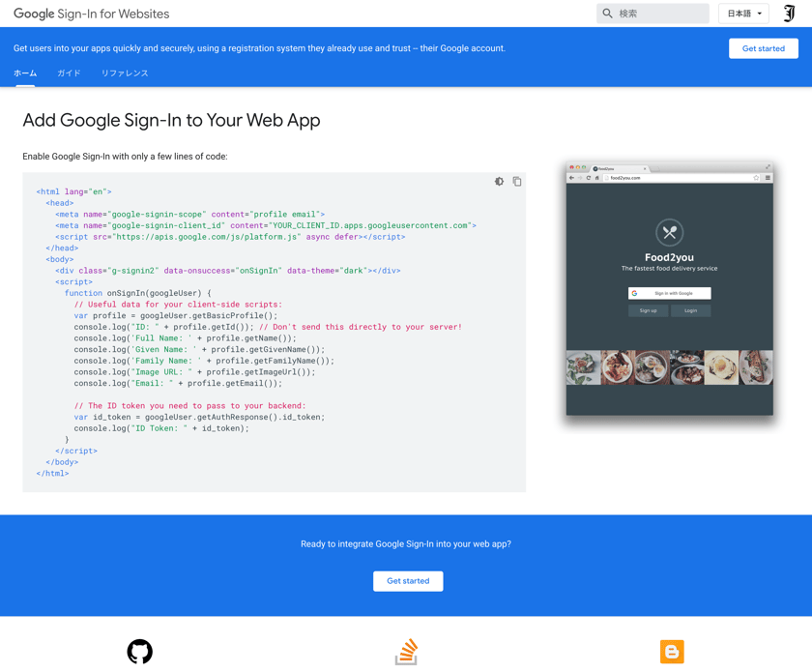Click the Sign up button in the Food2you demo
This screenshot has width=812, height=672.
click(x=648, y=310)
